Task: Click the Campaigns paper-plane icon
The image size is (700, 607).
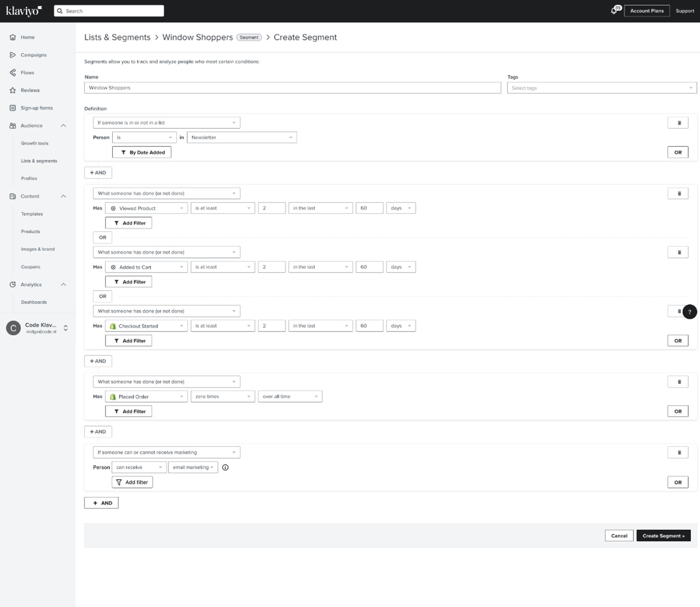Action: [x=13, y=55]
